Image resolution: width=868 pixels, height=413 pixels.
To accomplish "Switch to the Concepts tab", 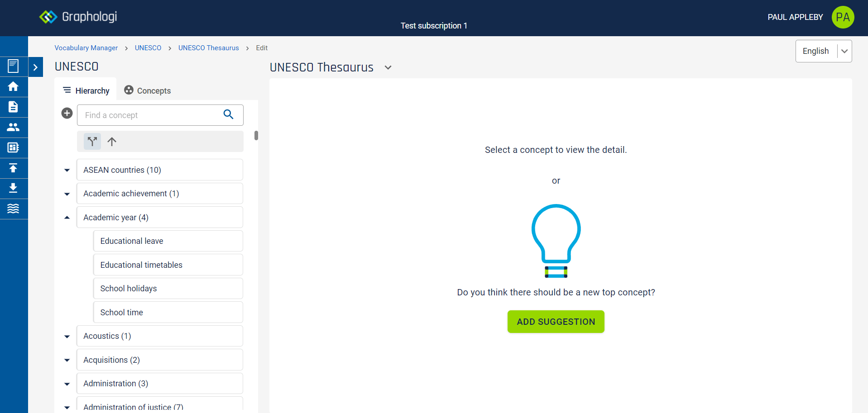I will [148, 90].
